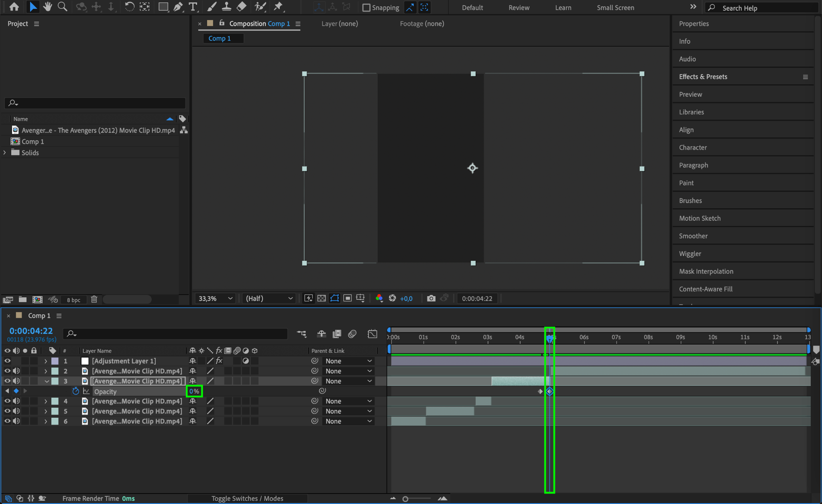Select the Puppet Pin tool
Image resolution: width=822 pixels, height=504 pixels.
(x=278, y=7)
